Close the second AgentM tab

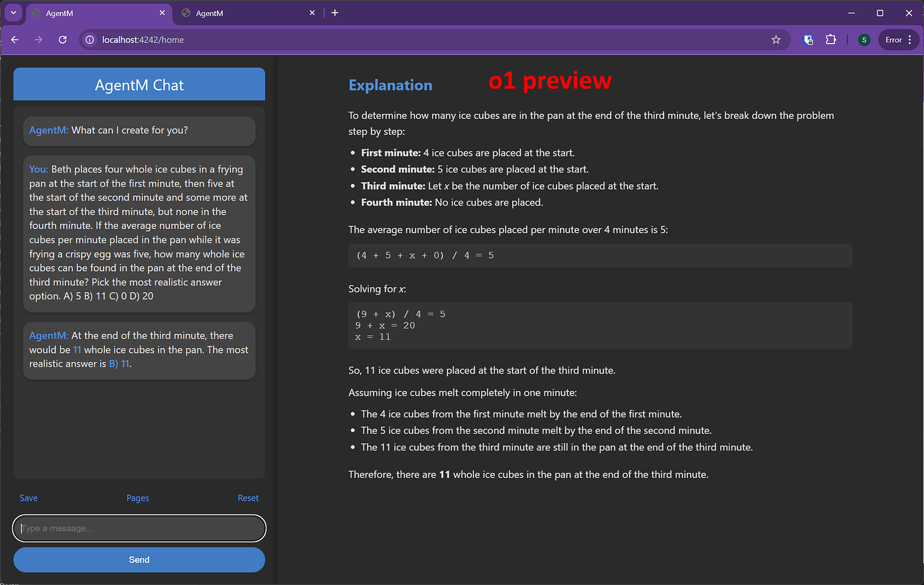pos(312,13)
